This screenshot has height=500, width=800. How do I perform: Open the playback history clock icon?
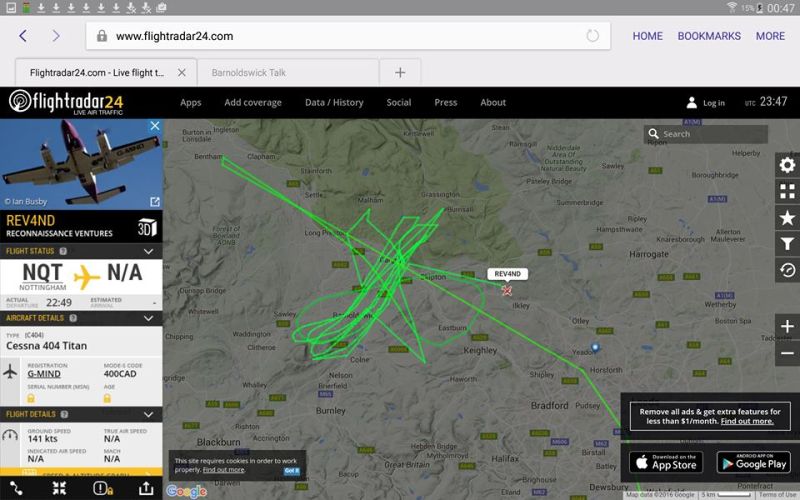[787, 270]
